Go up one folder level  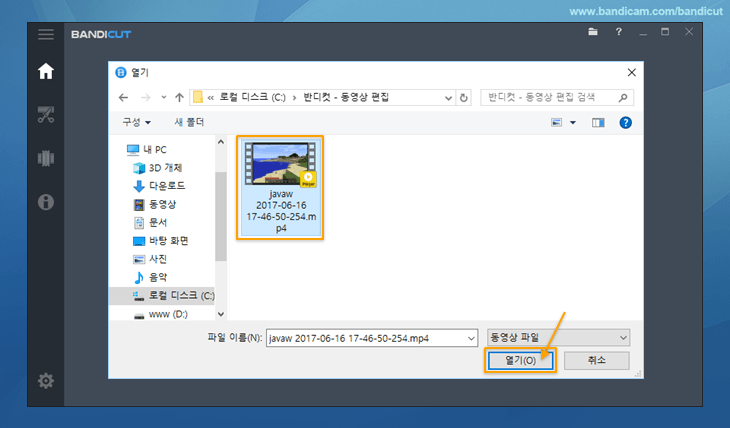pyautogui.click(x=179, y=97)
